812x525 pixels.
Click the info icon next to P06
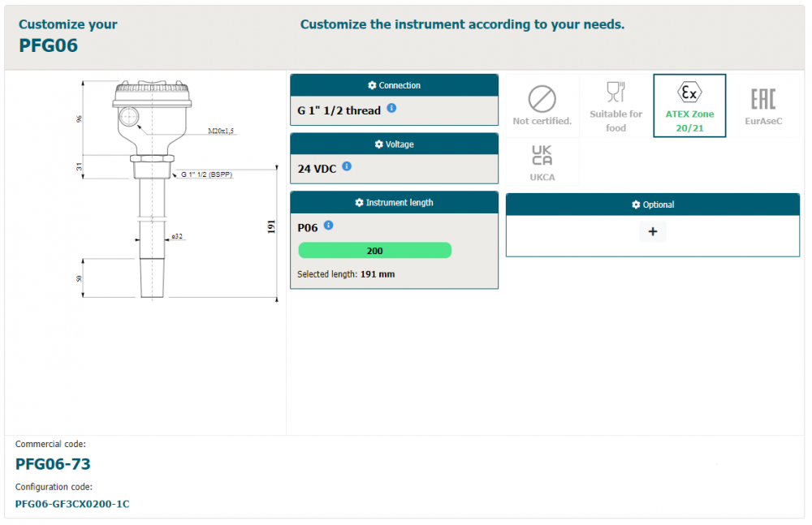click(x=328, y=226)
